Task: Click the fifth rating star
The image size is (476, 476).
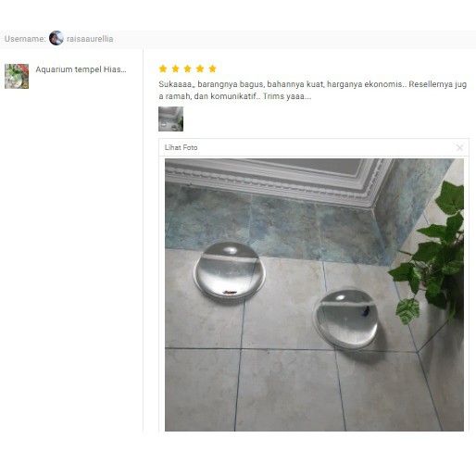Action: pyautogui.click(x=212, y=69)
